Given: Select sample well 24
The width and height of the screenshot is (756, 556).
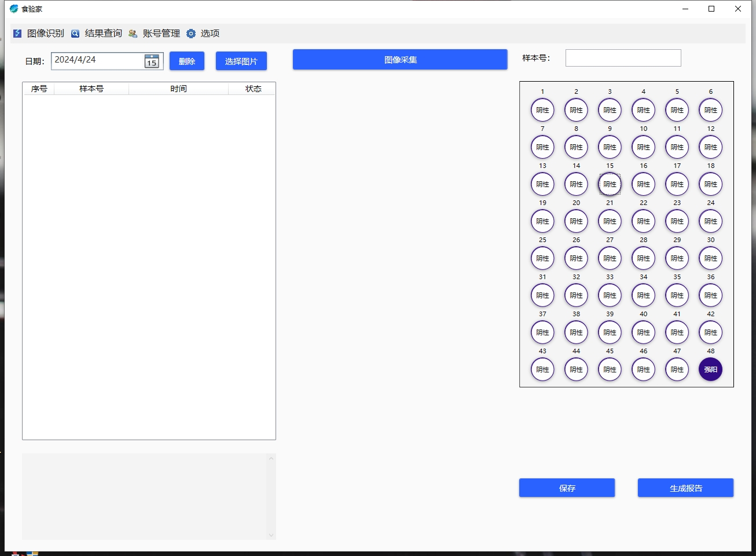Looking at the screenshot, I should pyautogui.click(x=711, y=221).
